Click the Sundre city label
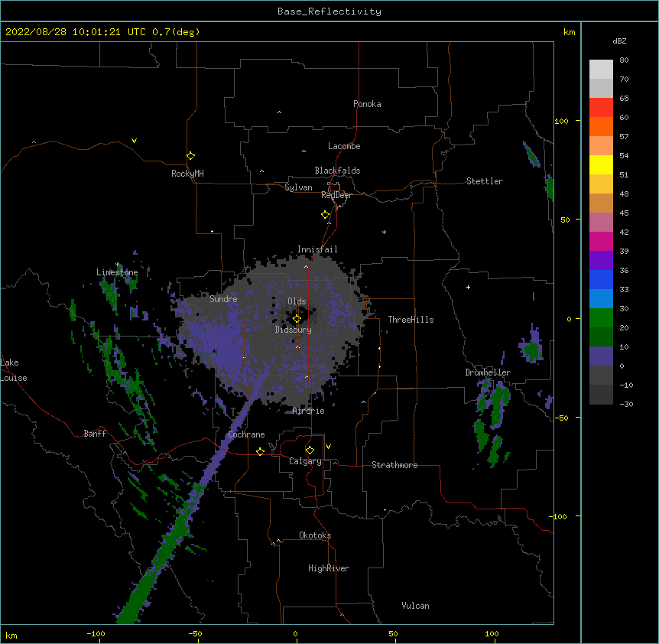This screenshot has height=644, width=659. pos(223,299)
